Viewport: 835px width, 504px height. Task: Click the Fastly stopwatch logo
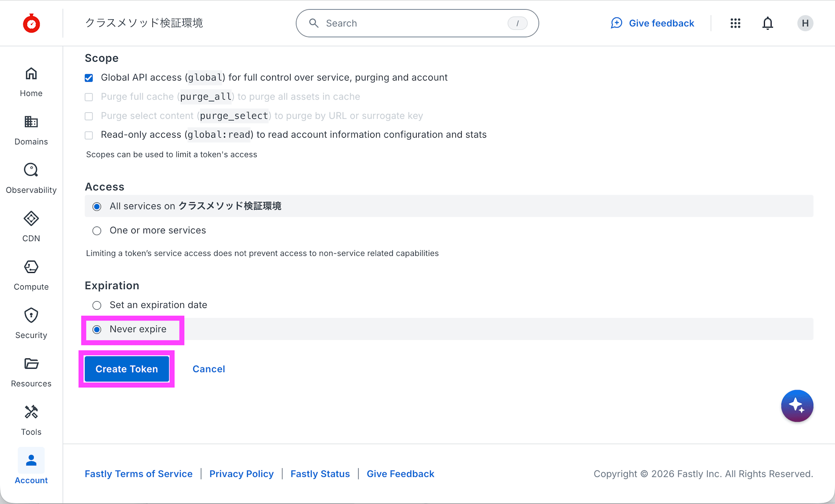pos(31,23)
